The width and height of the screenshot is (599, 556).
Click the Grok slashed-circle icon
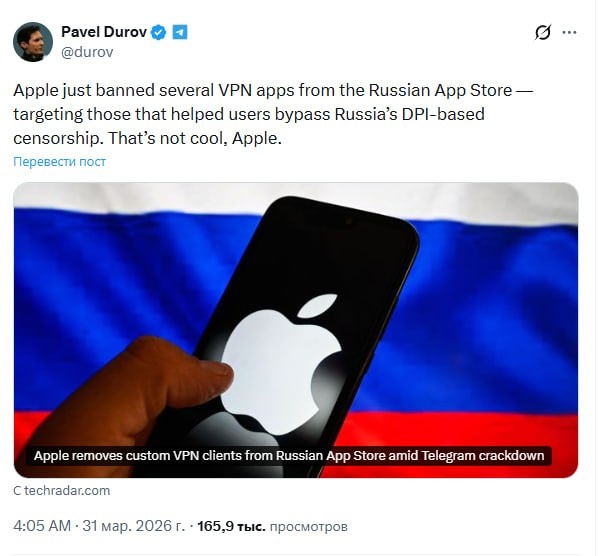point(542,33)
